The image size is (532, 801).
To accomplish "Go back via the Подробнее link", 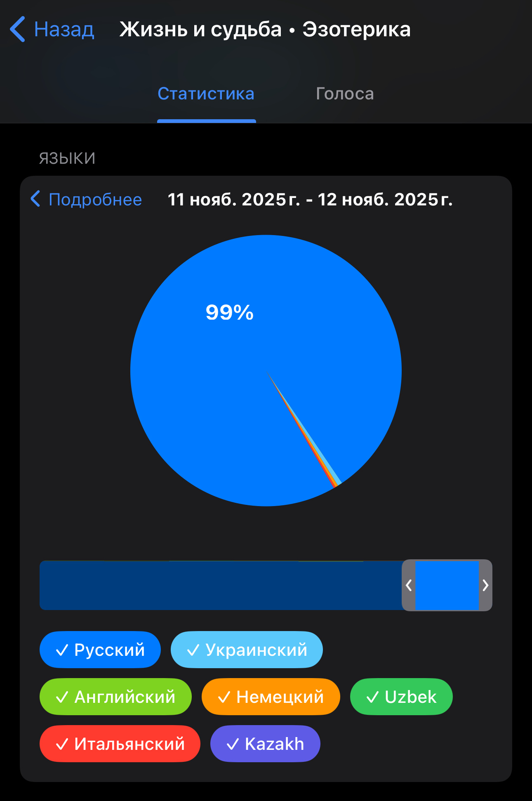I will click(x=95, y=200).
